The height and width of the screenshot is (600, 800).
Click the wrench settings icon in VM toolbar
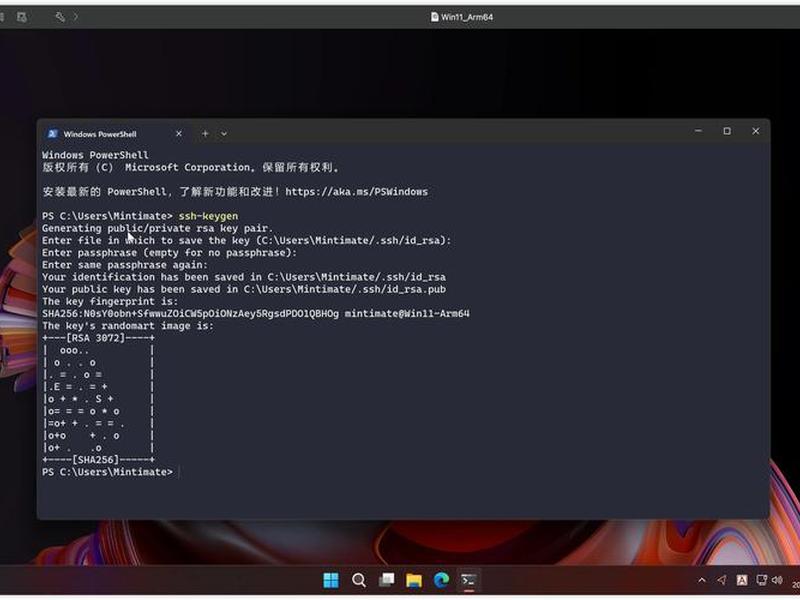point(60,17)
